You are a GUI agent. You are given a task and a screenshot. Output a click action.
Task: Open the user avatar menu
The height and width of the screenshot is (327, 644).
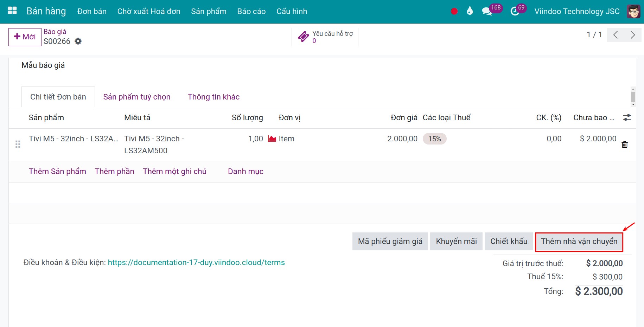click(x=634, y=11)
